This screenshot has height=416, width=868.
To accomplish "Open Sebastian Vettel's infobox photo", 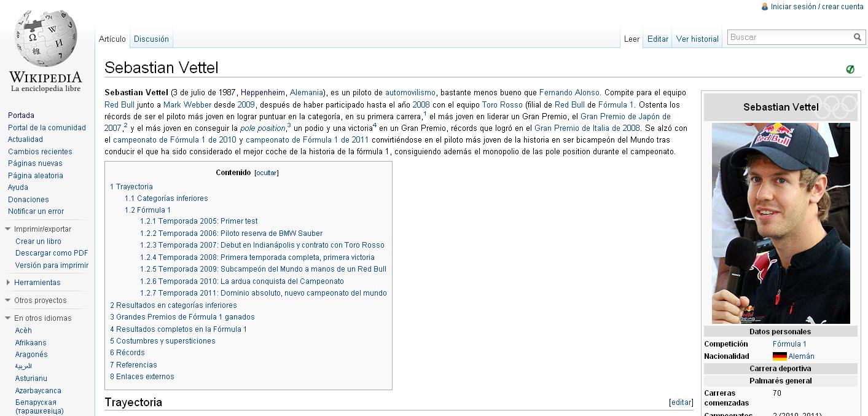I will coord(780,223).
